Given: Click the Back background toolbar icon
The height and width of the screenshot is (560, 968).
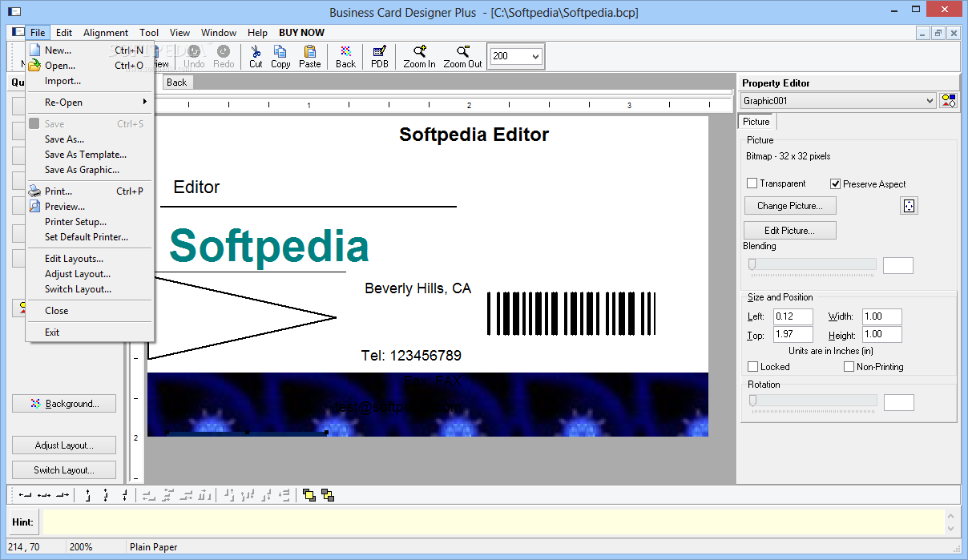Looking at the screenshot, I should coord(345,56).
